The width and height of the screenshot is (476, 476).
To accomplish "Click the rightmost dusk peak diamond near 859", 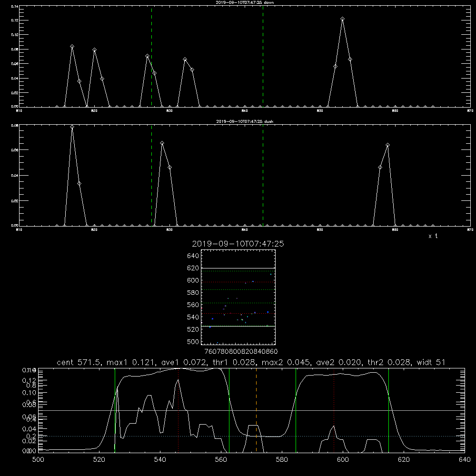I will pyautogui.click(x=387, y=145).
